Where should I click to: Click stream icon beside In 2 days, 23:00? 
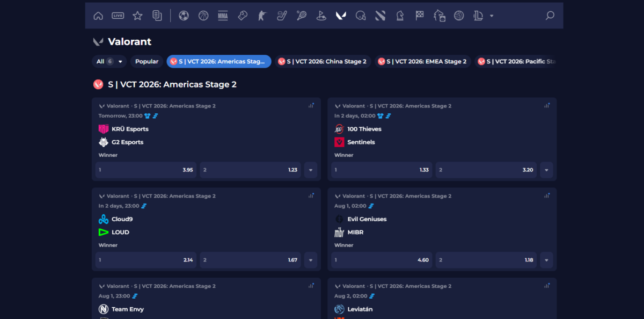[144, 206]
